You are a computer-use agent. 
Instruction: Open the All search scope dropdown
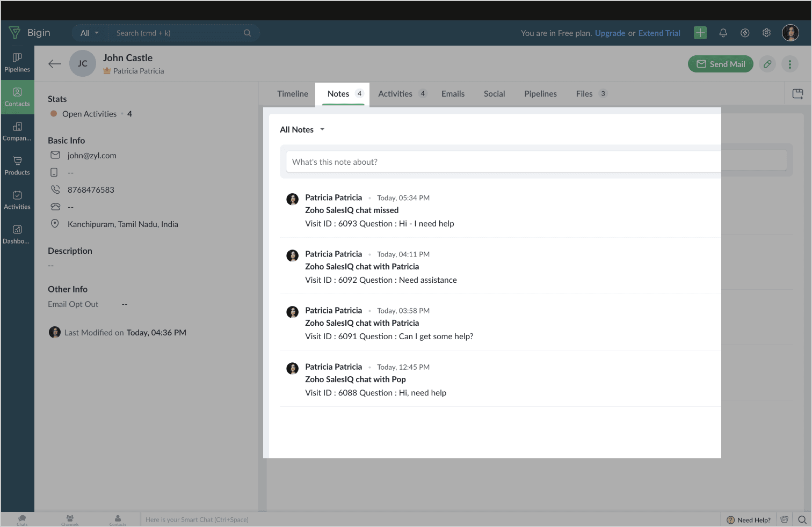90,33
